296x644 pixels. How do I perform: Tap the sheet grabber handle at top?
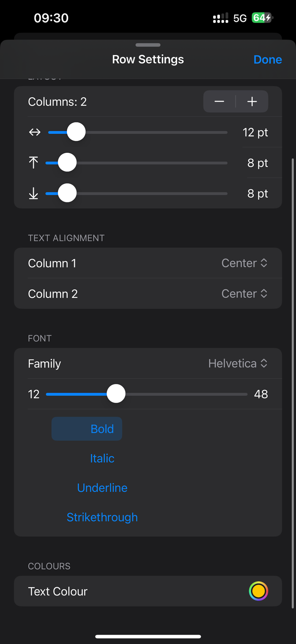pos(148,45)
